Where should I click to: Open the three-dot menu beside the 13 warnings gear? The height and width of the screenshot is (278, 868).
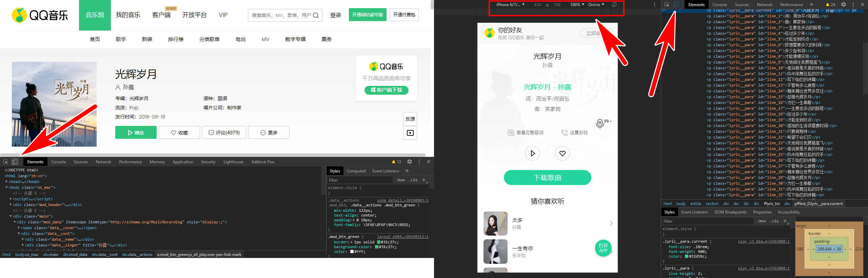[x=419, y=162]
